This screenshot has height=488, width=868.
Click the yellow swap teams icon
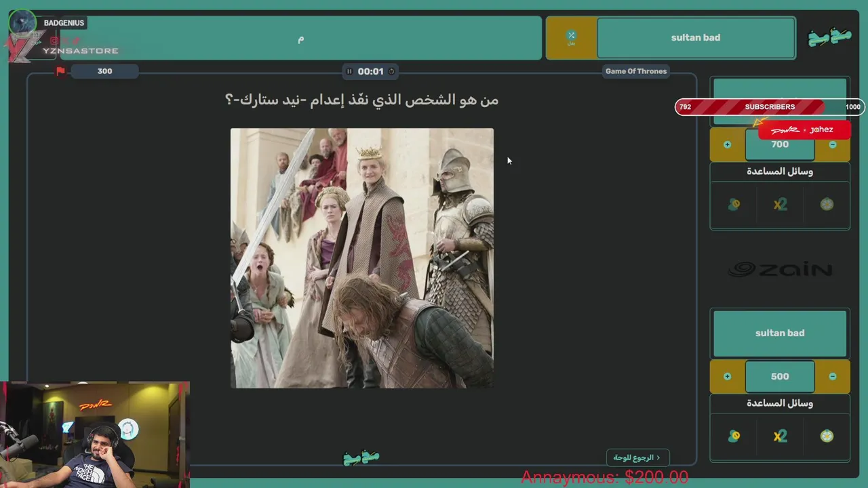[571, 38]
